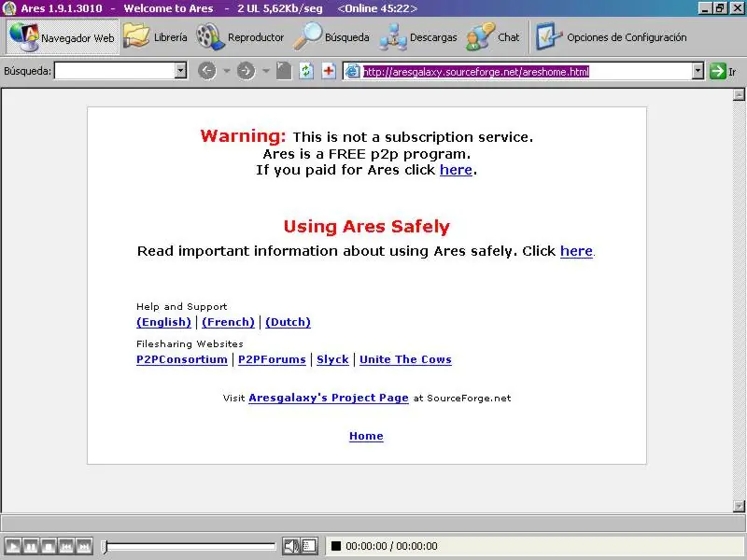Click the page icon in the address bar
This screenshot has width=747, height=560.
[352, 72]
